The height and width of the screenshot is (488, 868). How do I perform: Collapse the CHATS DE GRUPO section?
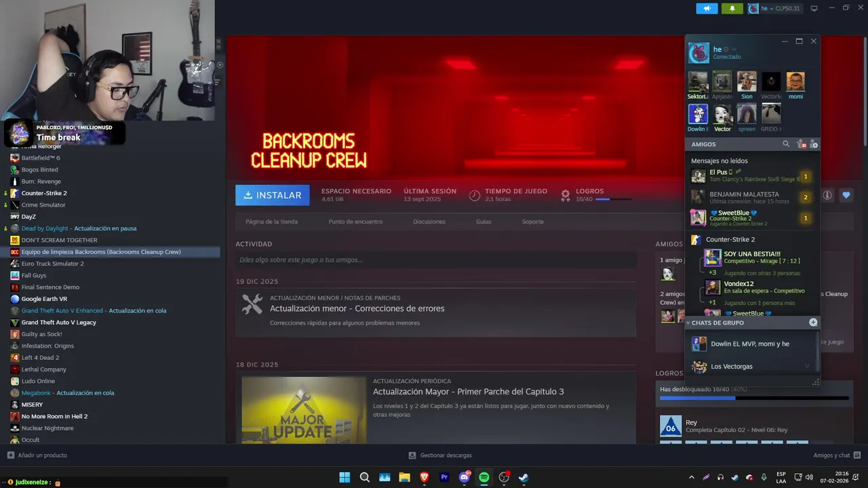coord(688,323)
